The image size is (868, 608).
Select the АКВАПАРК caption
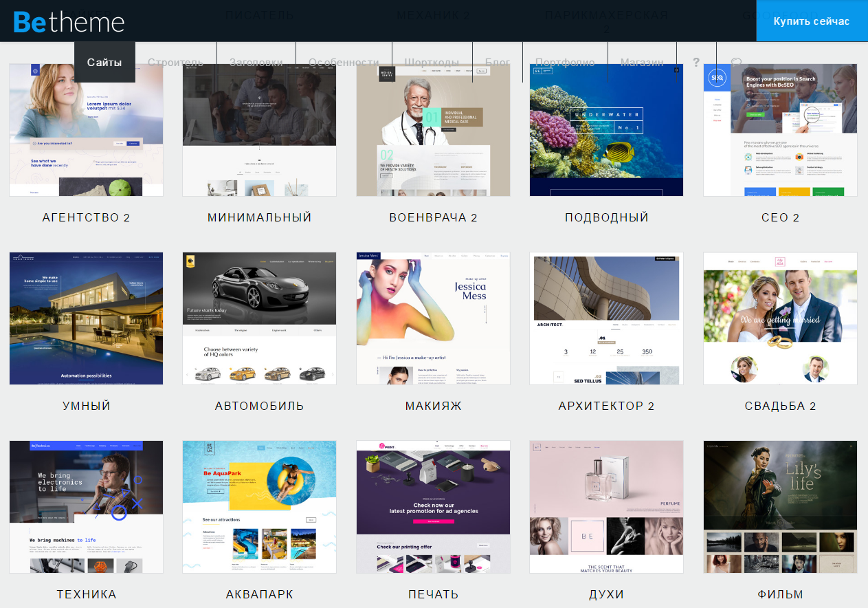[260, 594]
